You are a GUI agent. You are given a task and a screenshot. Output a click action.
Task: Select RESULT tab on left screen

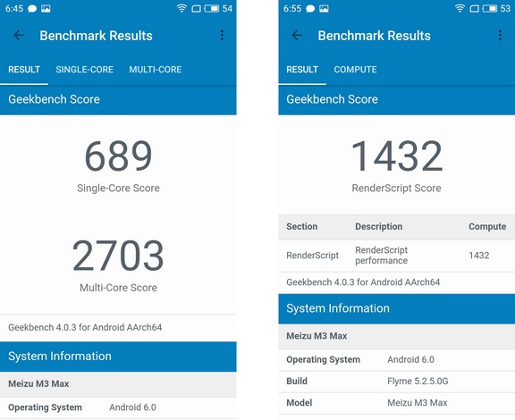(24, 70)
